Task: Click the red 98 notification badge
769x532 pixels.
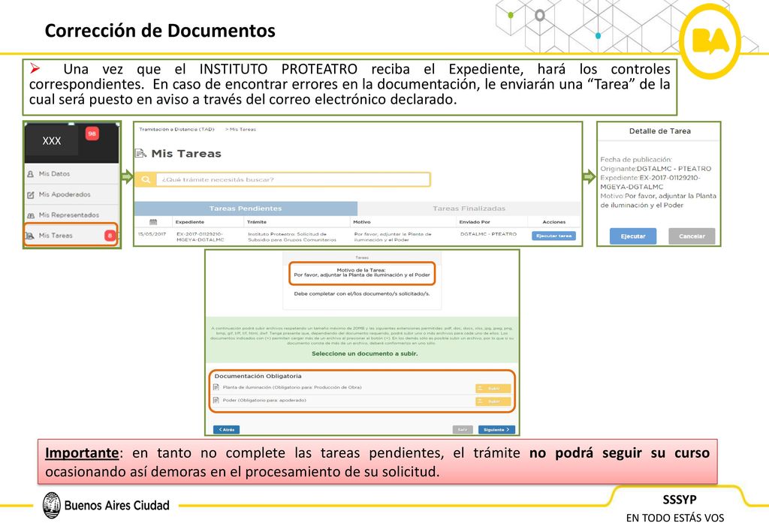Action: [x=92, y=134]
